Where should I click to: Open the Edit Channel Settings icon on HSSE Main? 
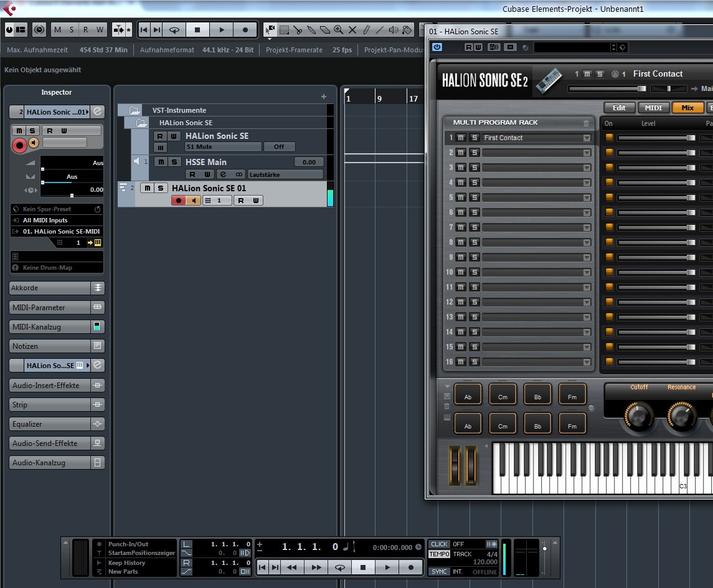click(x=223, y=174)
